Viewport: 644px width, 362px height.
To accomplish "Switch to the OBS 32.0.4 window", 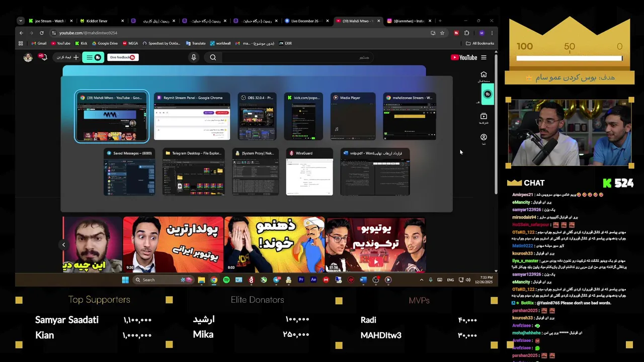I will [x=257, y=117].
